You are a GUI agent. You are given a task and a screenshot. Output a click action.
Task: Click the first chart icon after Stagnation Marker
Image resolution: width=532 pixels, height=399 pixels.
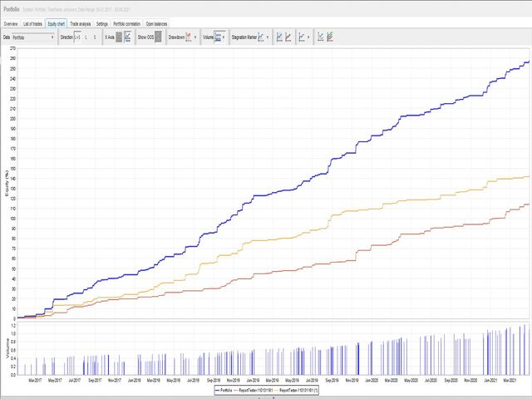tap(279, 37)
